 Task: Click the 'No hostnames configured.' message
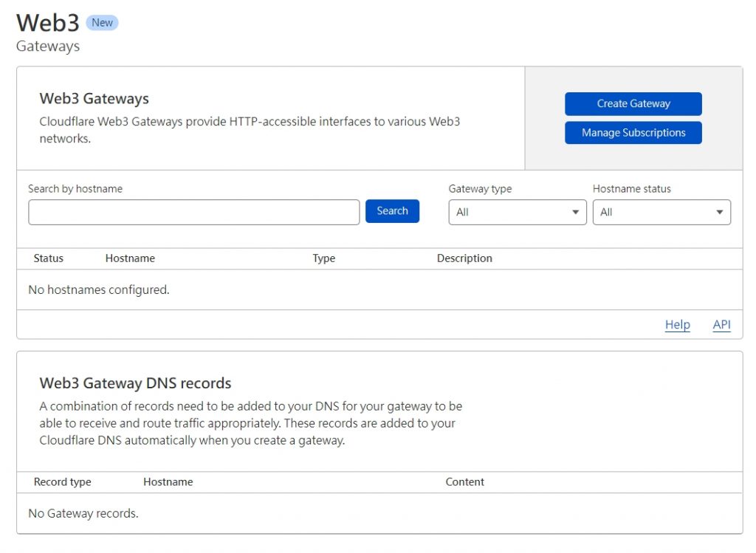tap(99, 290)
